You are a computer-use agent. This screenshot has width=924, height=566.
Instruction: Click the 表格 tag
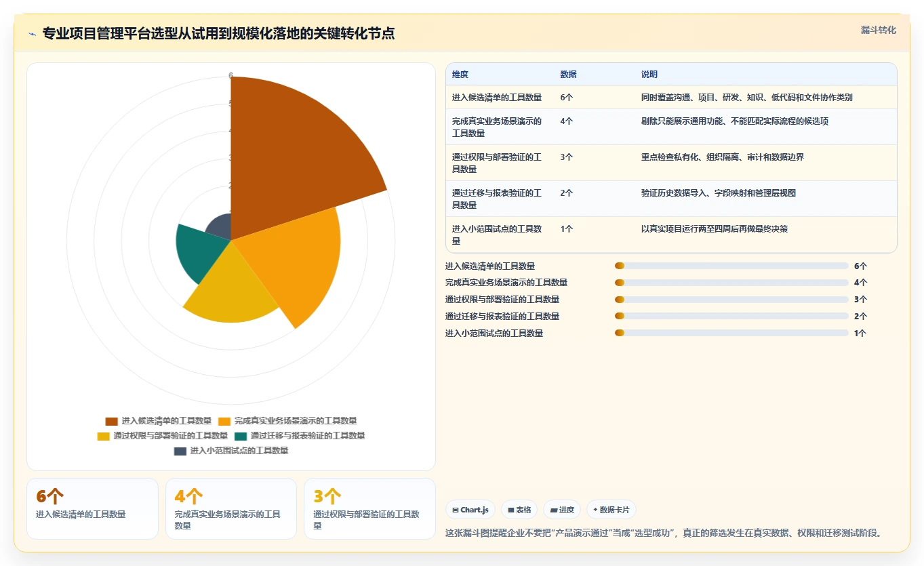pos(519,510)
